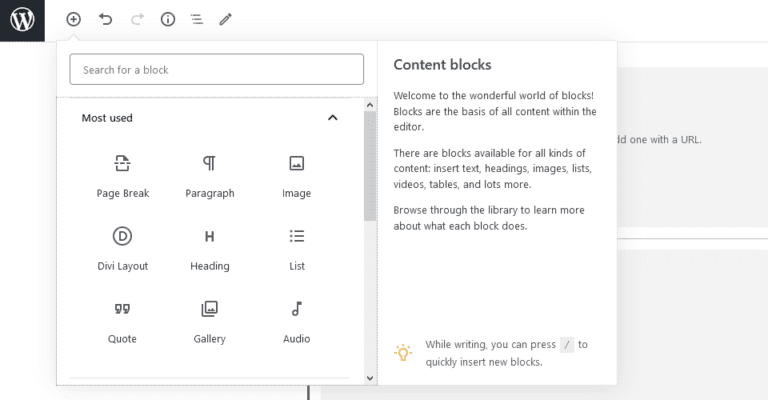Click the 'Browse through the library' paragraph
The image size is (768, 400).
(x=489, y=218)
